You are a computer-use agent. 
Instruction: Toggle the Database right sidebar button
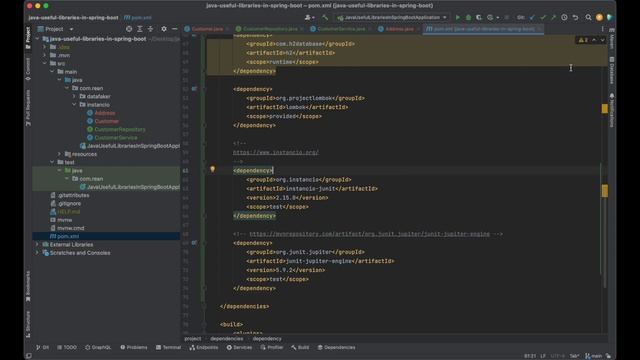pos(611,70)
